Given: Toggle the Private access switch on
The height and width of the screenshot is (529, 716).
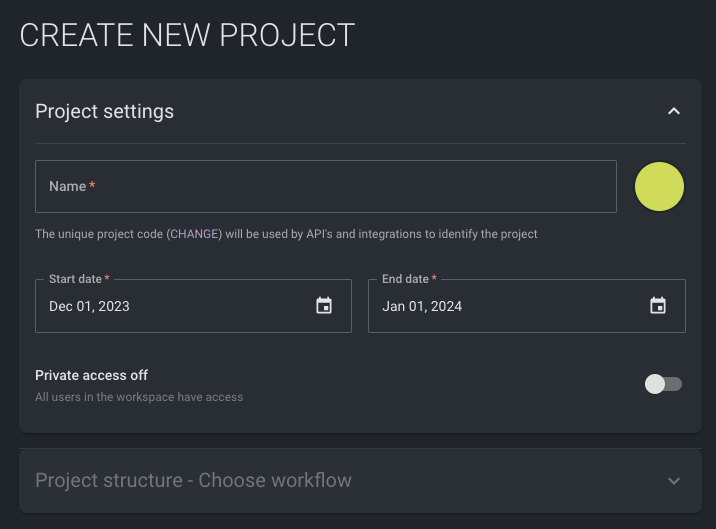Looking at the screenshot, I should [663, 384].
